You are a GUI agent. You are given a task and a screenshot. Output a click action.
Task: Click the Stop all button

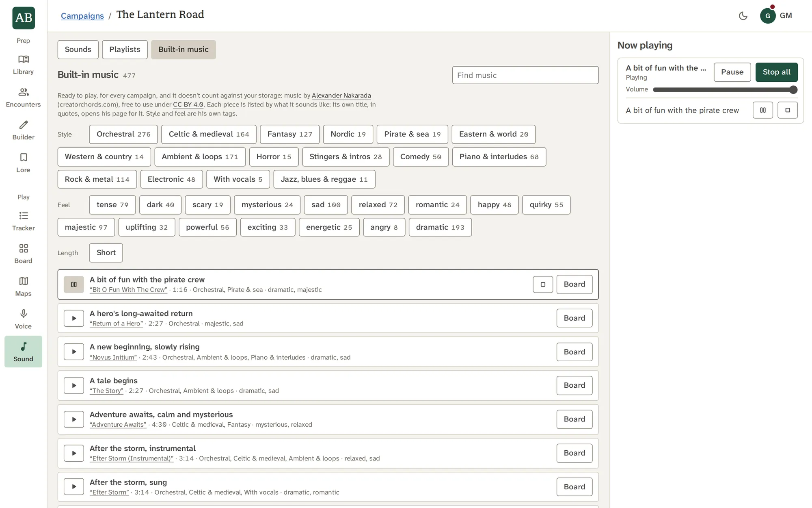tap(776, 72)
